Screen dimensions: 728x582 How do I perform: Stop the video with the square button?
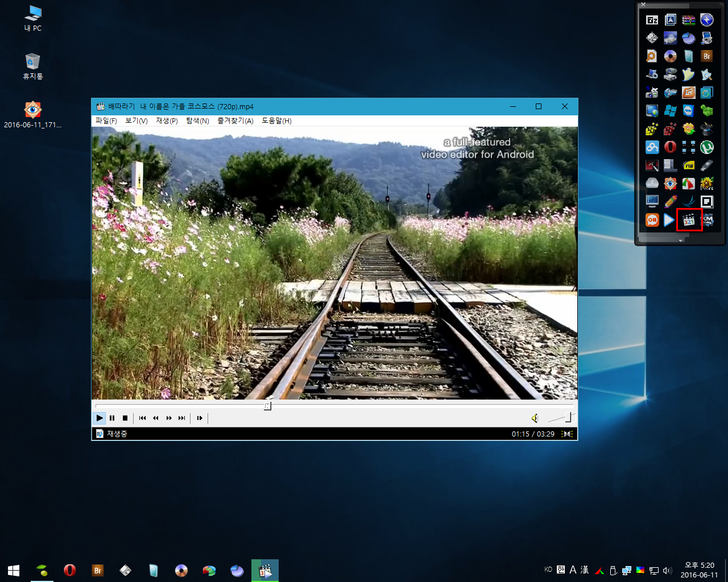point(125,418)
